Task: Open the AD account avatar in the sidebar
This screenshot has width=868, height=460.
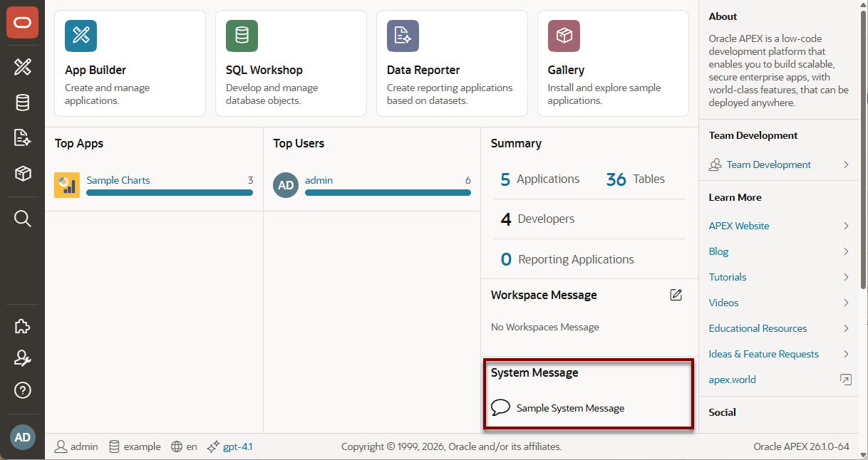Action: click(x=22, y=437)
